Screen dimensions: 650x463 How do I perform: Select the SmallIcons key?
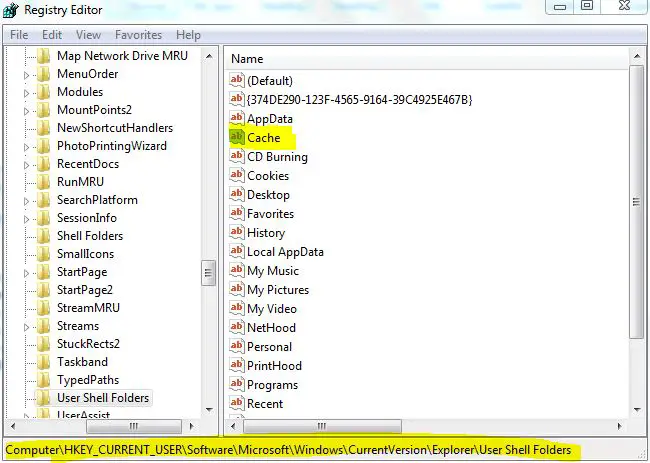point(85,254)
